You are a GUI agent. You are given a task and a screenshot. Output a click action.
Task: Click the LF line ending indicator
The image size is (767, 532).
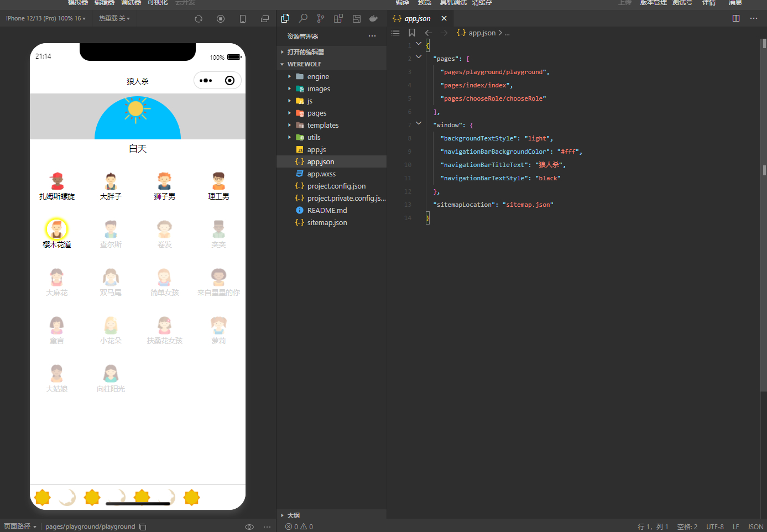[x=736, y=527]
